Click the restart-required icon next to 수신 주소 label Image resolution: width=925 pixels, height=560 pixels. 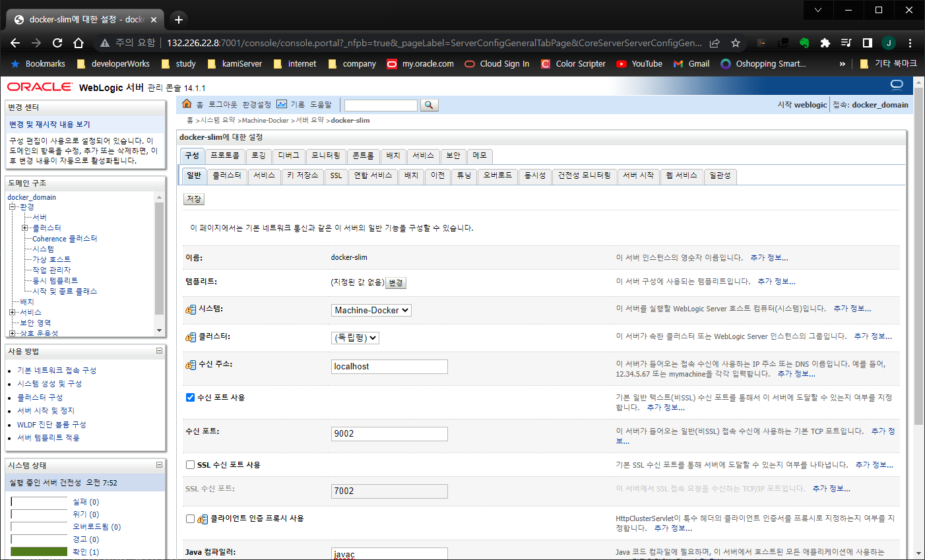click(x=191, y=365)
